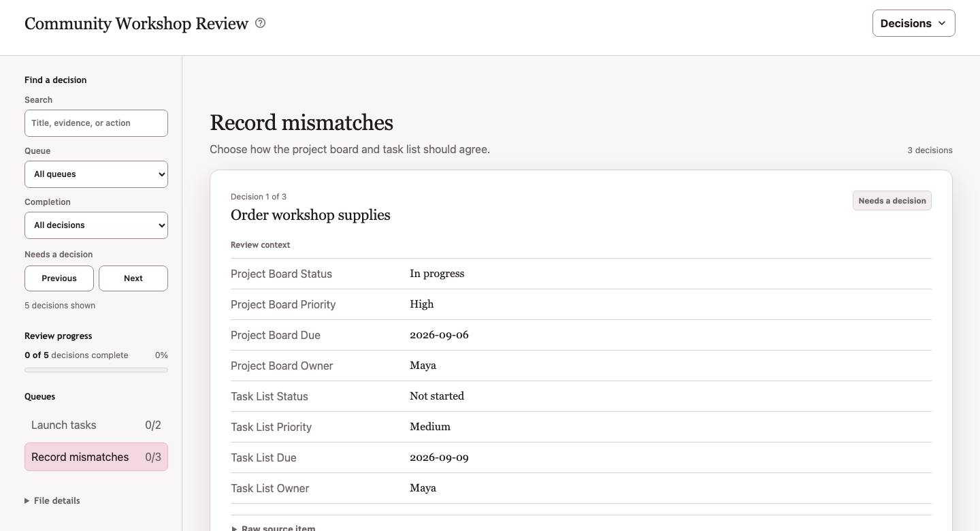The image size is (980, 531).
Task: Select the Project Board Due date 2026-09-06
Action: (x=439, y=335)
